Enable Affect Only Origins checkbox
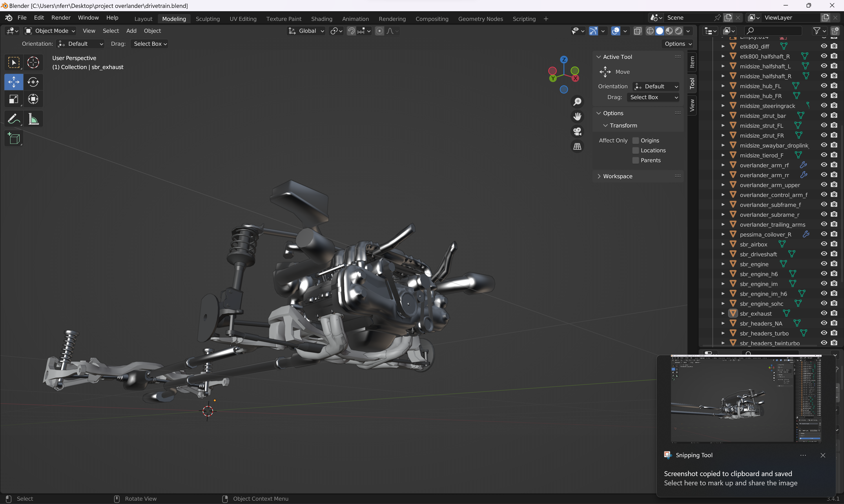844x504 pixels. click(x=635, y=141)
